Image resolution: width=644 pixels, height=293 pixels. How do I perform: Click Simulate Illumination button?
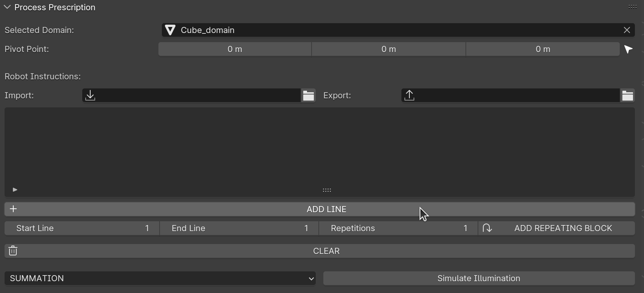[x=479, y=279]
